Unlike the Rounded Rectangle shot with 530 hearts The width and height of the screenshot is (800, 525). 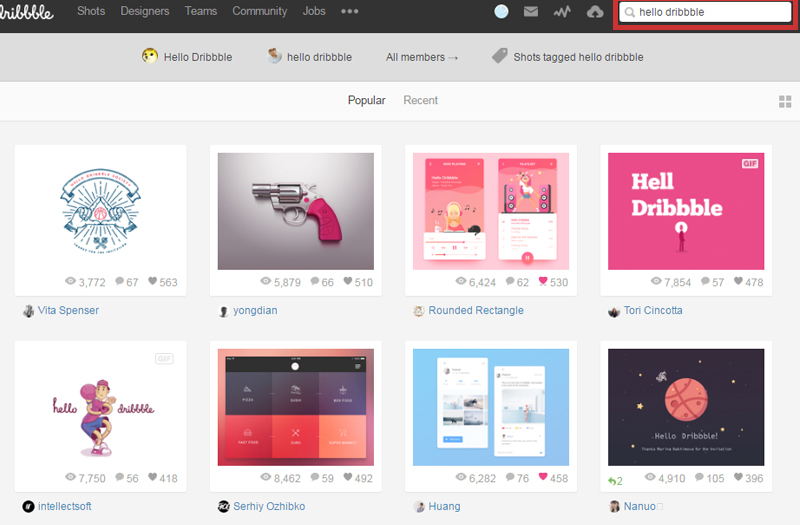pos(553,282)
